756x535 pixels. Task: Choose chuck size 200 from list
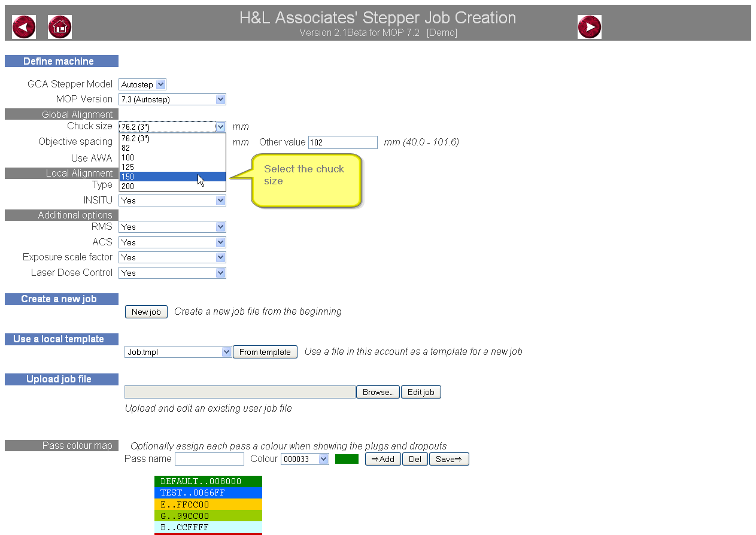[172, 186]
